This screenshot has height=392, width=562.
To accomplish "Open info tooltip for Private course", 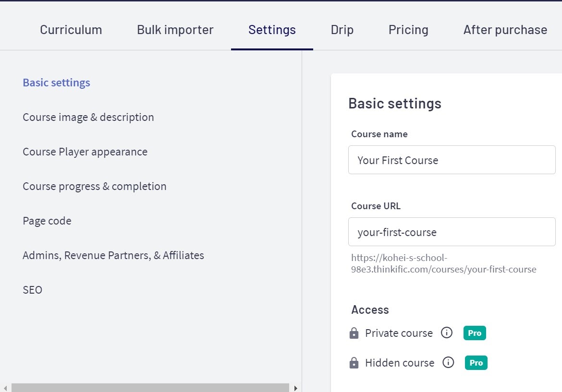I will click(x=447, y=333).
